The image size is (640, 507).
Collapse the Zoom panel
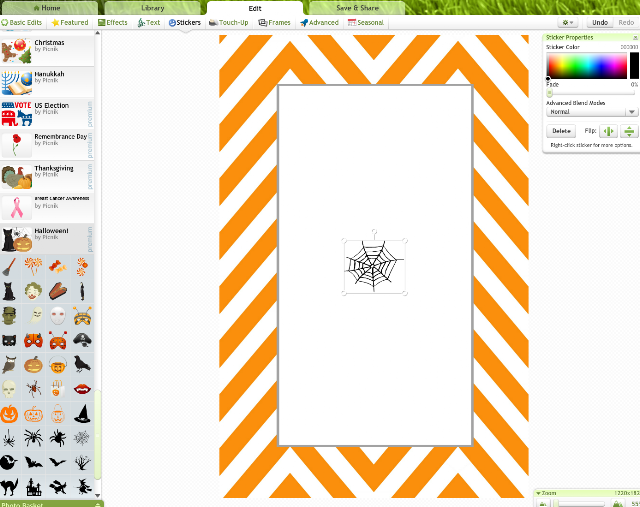pos(538,493)
